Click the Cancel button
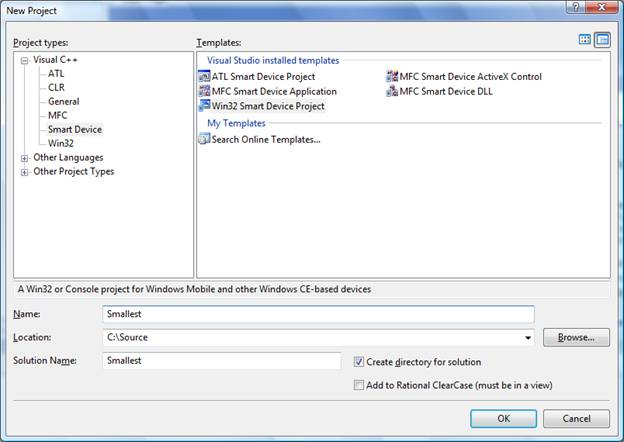This screenshot has width=624, height=442. coord(576,419)
